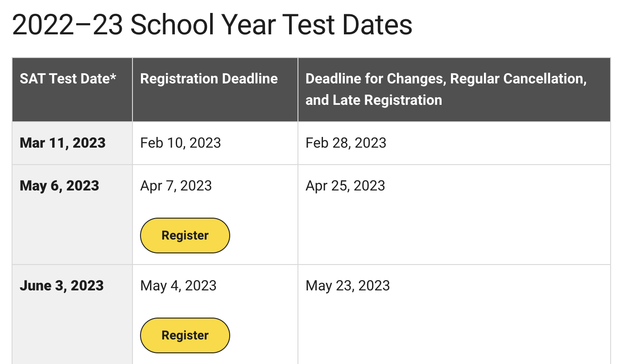
Task: Click the 'Feb 28, 2023' late deadline
Action: [x=346, y=143]
